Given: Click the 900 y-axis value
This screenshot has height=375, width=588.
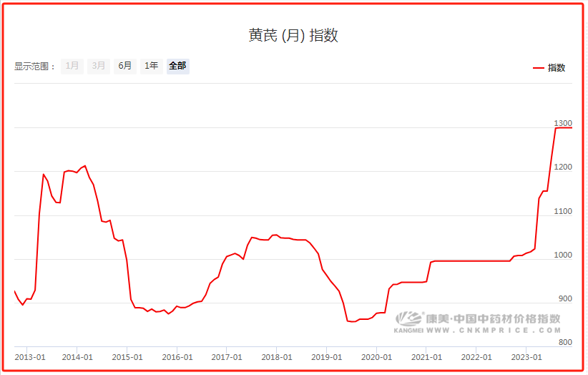Looking at the screenshot, I should tap(565, 299).
